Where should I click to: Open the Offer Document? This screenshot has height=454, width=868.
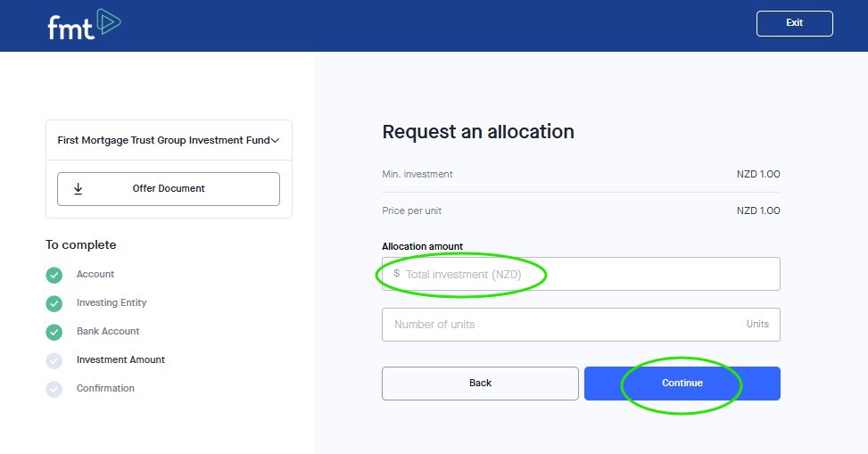pos(169,188)
